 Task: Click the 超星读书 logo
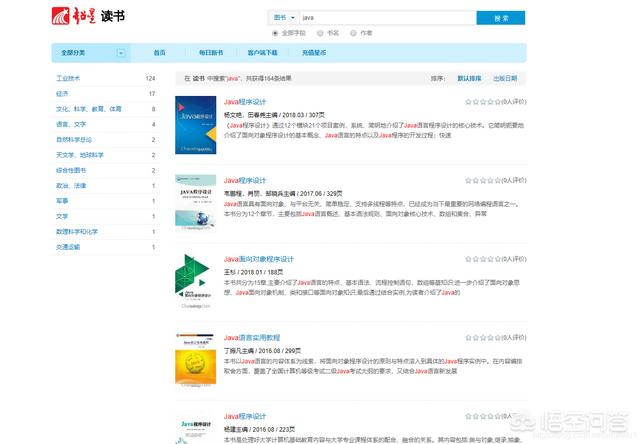click(x=84, y=17)
